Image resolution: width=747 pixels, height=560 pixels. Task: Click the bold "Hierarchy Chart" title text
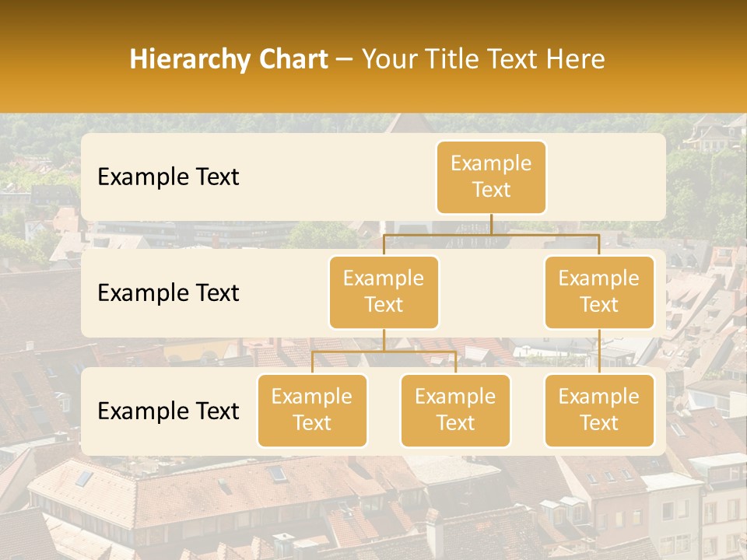pyautogui.click(x=228, y=59)
